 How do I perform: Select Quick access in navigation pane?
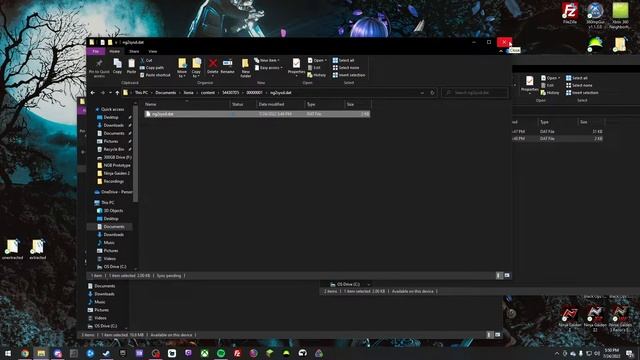click(112, 109)
